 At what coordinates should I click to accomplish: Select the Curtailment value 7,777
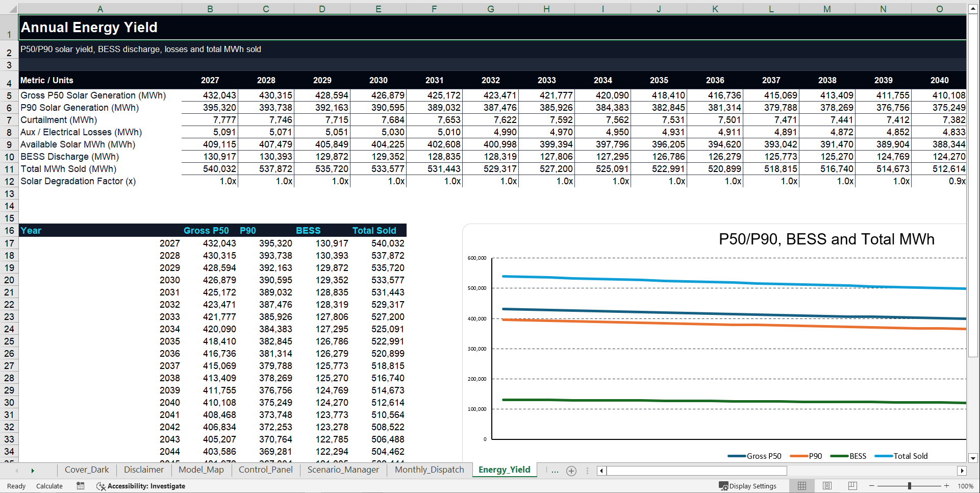coord(210,120)
